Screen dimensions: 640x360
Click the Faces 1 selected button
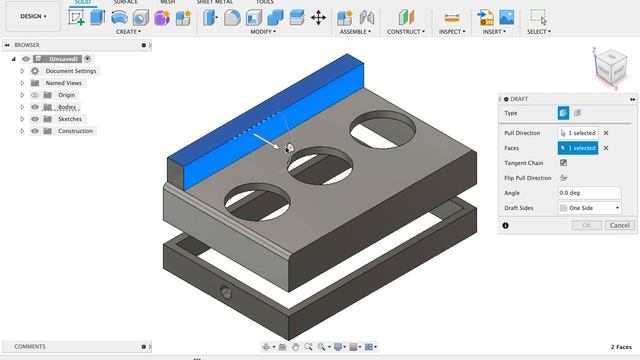[x=578, y=148]
